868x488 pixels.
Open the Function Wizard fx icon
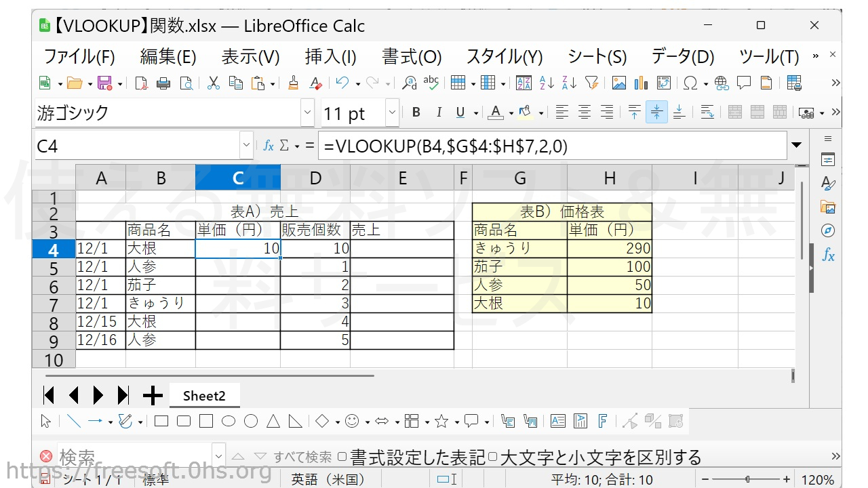coord(269,146)
